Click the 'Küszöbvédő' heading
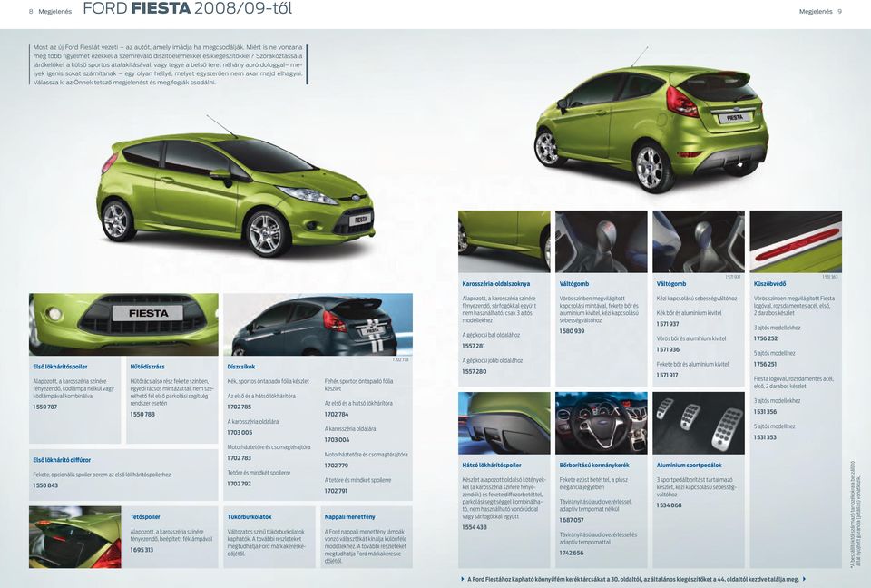 (x=769, y=283)
